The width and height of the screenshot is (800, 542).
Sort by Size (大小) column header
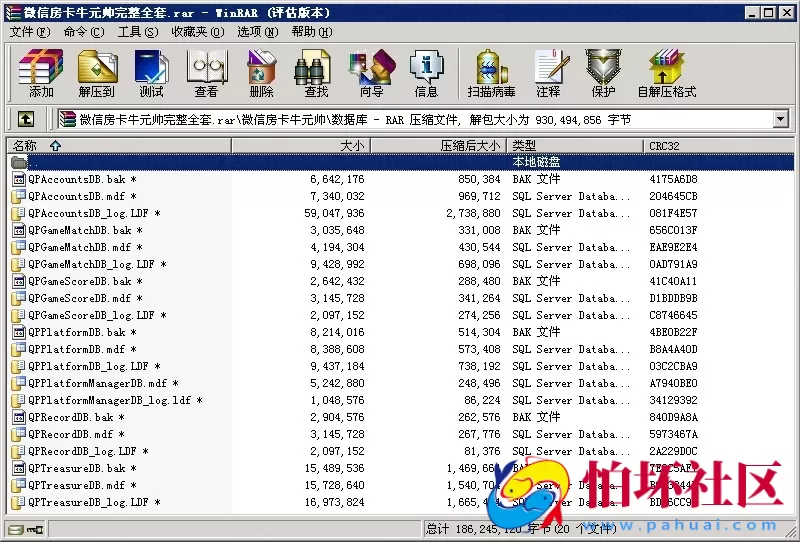(x=301, y=145)
